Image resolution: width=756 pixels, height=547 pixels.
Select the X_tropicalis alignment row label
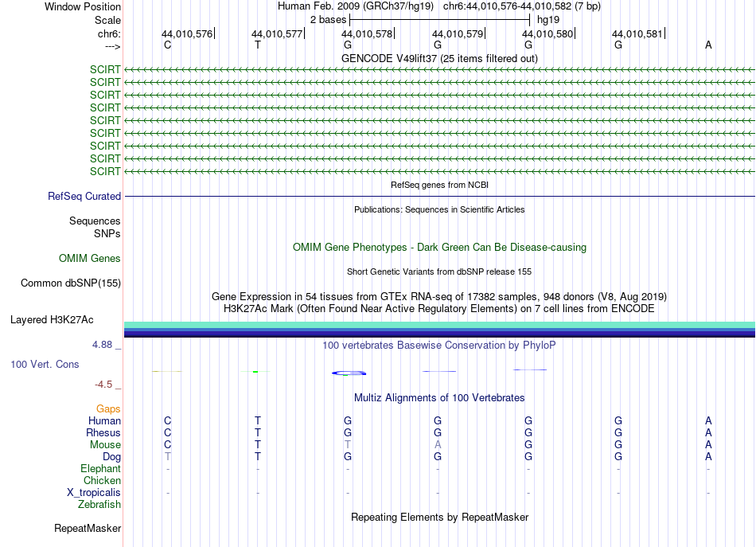tap(94, 493)
